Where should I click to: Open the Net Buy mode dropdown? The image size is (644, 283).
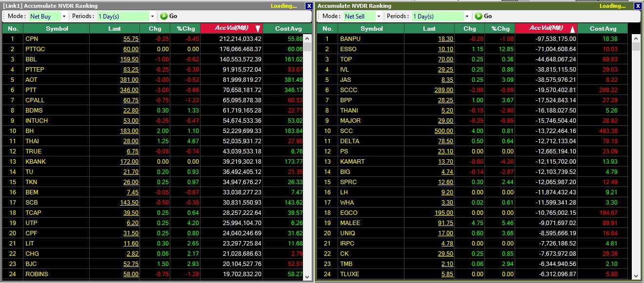pyautogui.click(x=64, y=16)
